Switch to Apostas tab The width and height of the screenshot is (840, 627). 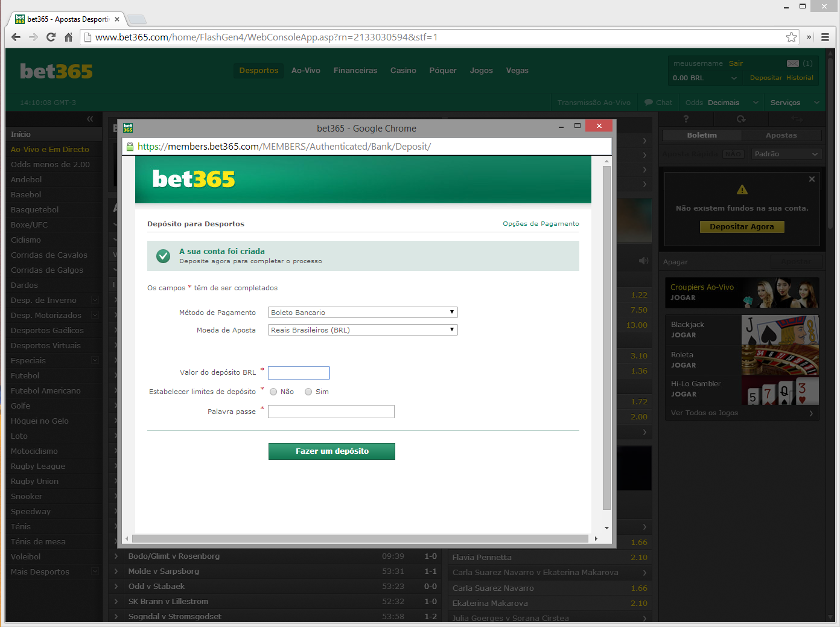click(781, 135)
